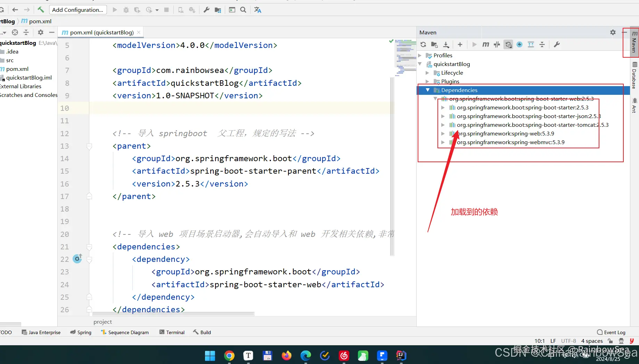Click Execute Maven Goal 'm' icon

click(486, 44)
